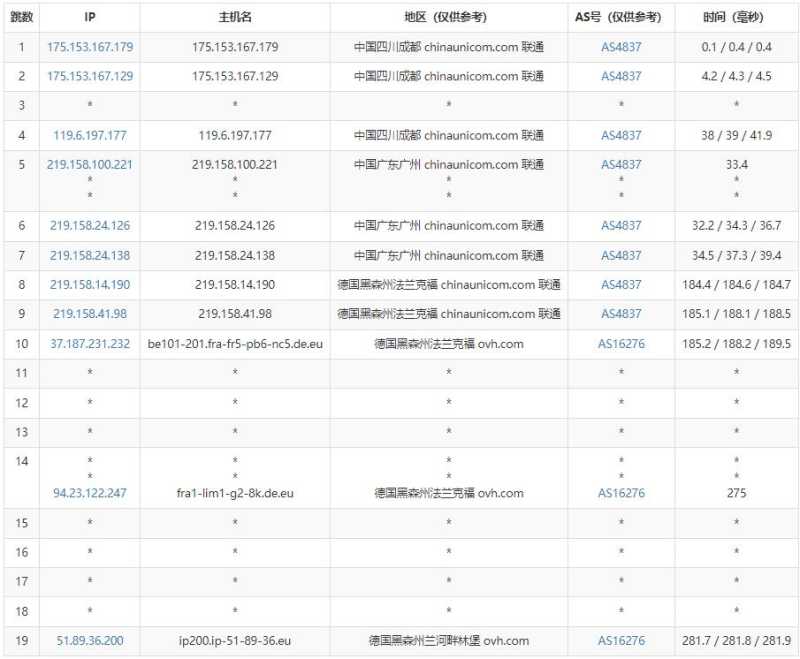Click hostname cell 219.158.41.98 in 主机名 column

pos(235,314)
